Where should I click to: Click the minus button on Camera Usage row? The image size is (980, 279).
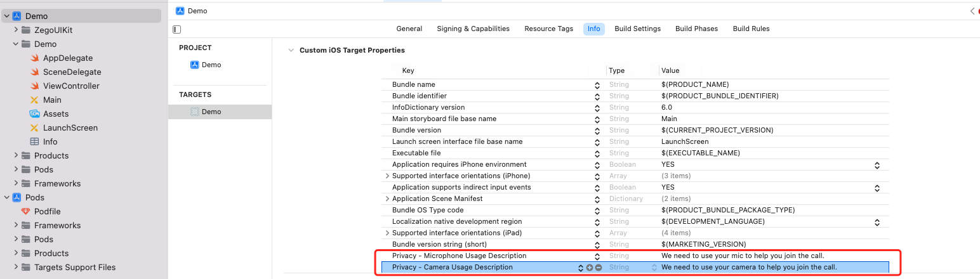599,268
